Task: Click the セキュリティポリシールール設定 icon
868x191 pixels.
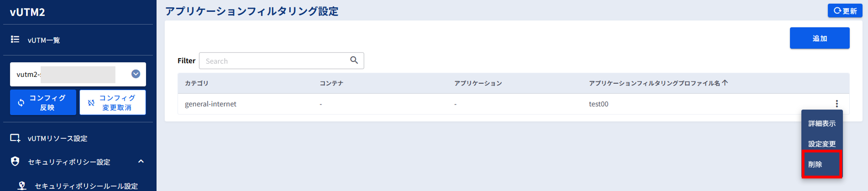Action: [22, 186]
